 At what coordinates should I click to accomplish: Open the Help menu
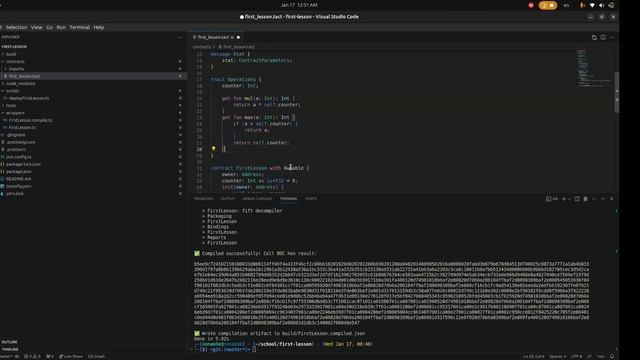coord(99,27)
